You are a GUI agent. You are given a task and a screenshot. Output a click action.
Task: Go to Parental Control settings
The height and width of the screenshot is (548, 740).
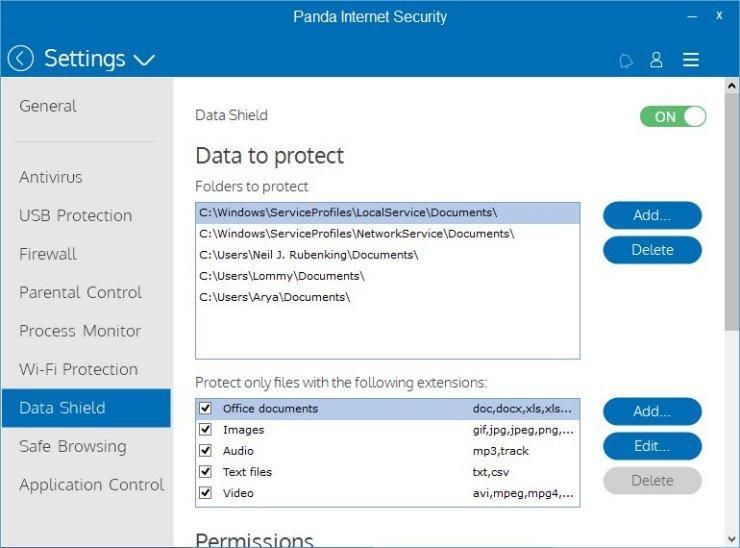80,292
